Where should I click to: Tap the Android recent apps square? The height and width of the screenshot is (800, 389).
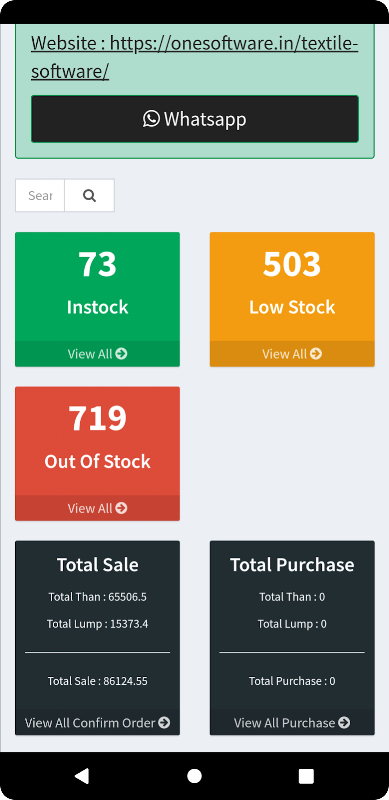[x=306, y=776]
